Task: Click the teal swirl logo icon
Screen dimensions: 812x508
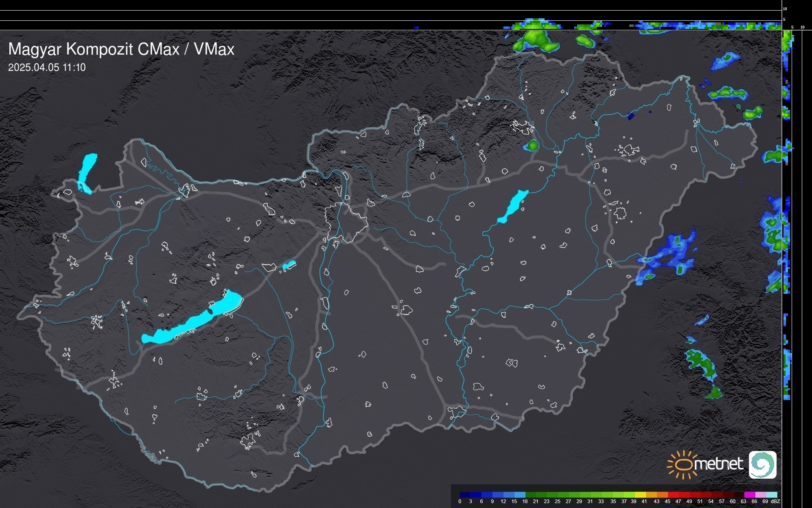Action: [762, 464]
